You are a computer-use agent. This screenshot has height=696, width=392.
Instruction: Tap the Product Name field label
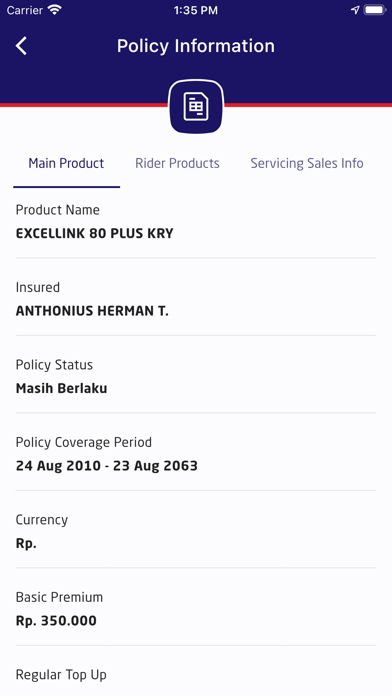(58, 210)
